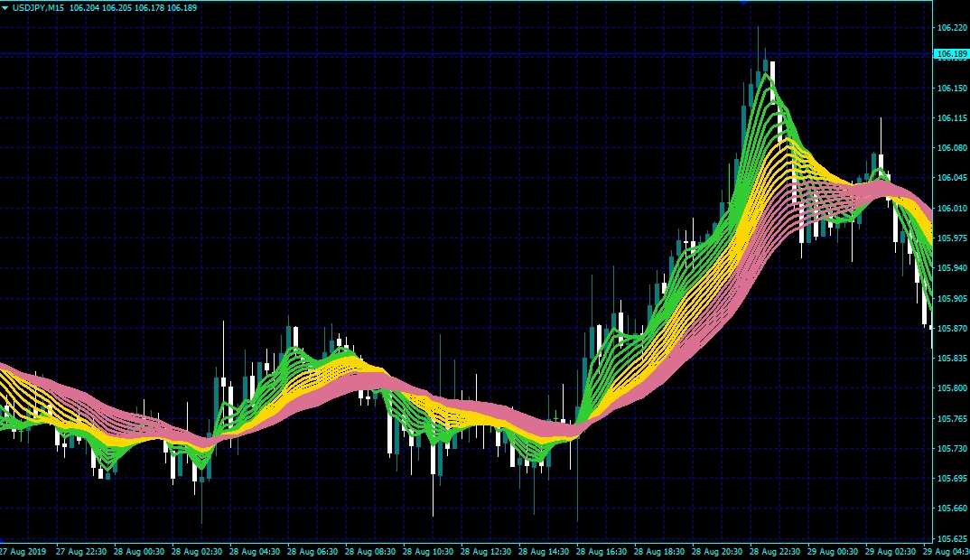Click the 105.975 price axis label
970x560 pixels.
[x=952, y=238]
